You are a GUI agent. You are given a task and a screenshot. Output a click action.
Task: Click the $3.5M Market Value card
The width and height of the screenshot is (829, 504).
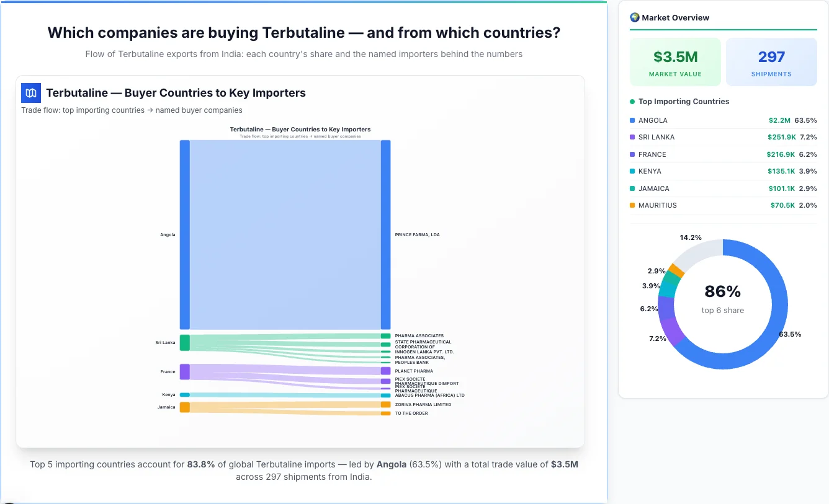pos(675,61)
